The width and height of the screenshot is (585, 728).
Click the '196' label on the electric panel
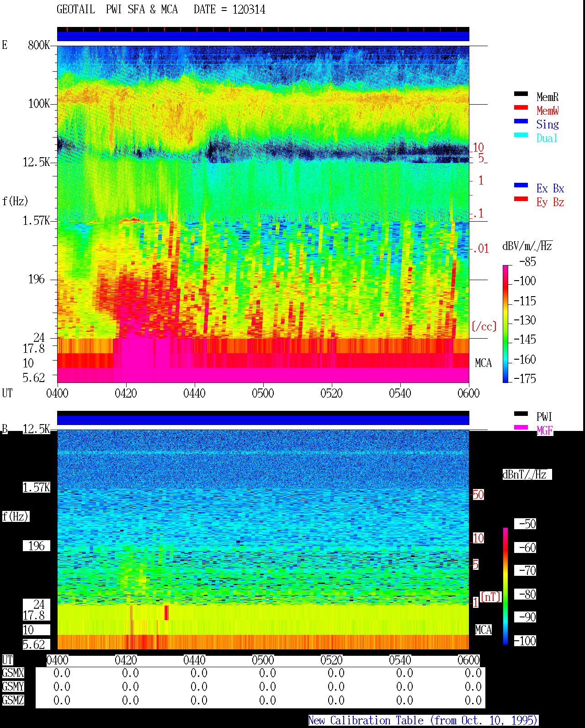click(x=37, y=279)
